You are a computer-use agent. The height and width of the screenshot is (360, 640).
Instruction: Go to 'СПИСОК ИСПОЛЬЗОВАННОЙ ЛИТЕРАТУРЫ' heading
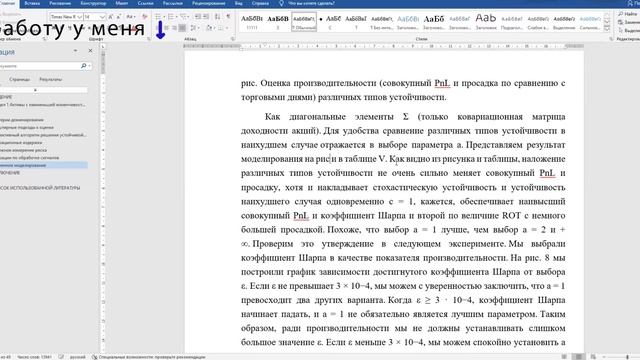[x=40, y=188]
